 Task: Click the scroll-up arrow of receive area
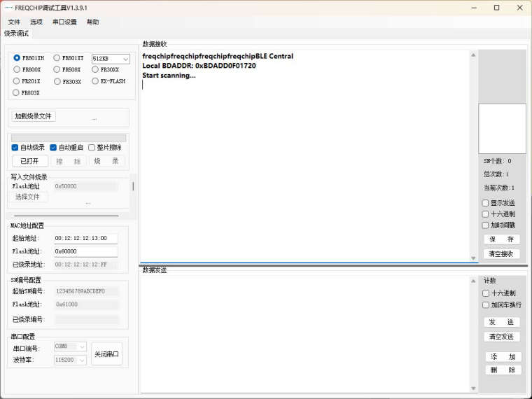[x=473, y=55]
